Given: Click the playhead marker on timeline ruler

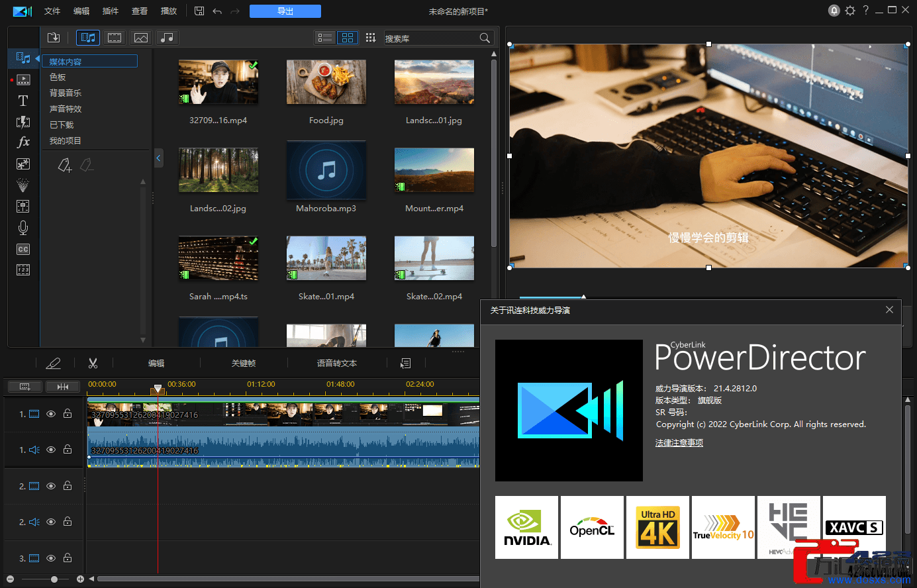Looking at the screenshot, I should (x=158, y=389).
